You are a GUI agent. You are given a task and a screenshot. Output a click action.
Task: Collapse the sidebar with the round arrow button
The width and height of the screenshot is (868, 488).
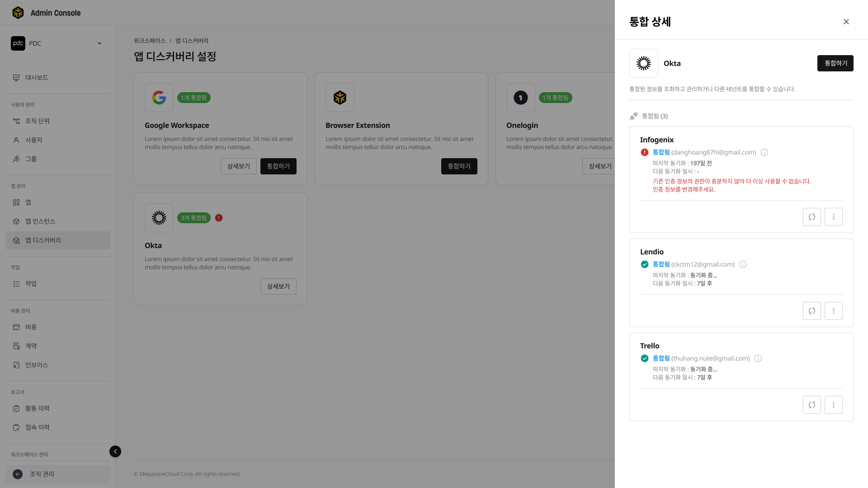115,451
